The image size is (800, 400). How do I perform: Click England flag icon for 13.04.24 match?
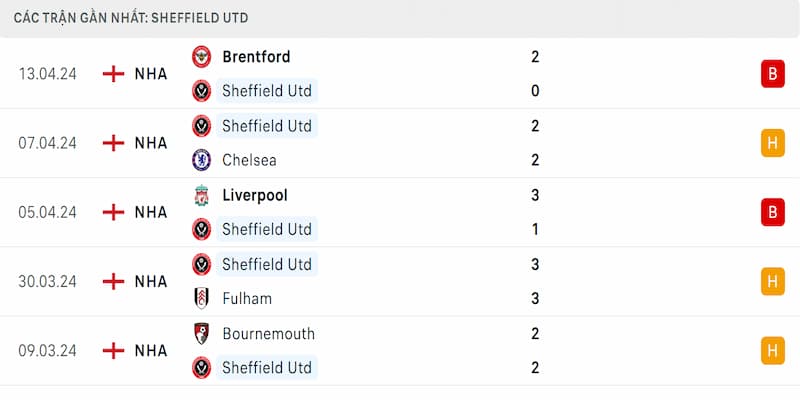click(x=114, y=73)
